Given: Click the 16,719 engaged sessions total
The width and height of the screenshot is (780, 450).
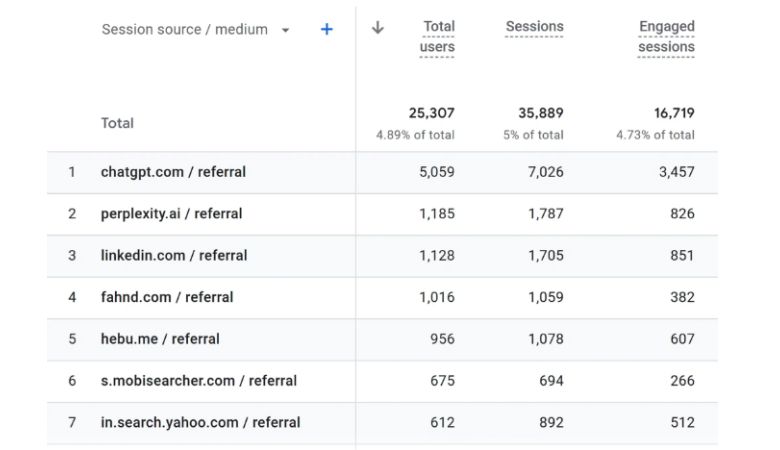Looking at the screenshot, I should tap(670, 113).
